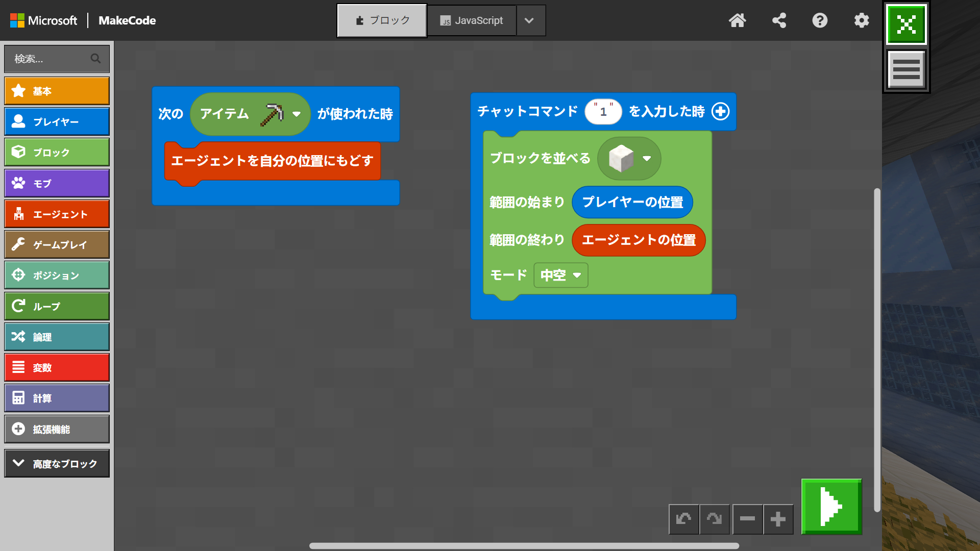Click the vertical workspace scrollbar
The width and height of the screenshot is (980, 551).
coord(877,350)
